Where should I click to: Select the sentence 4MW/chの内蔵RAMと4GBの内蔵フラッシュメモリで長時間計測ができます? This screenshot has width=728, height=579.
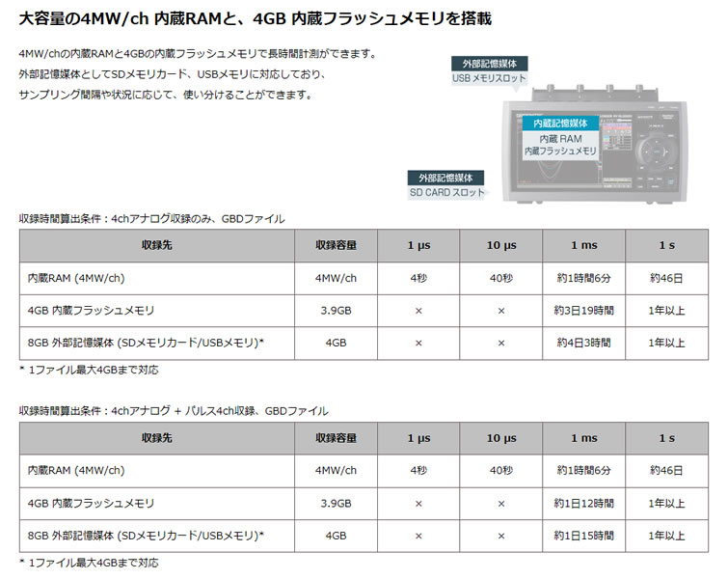click(x=198, y=53)
